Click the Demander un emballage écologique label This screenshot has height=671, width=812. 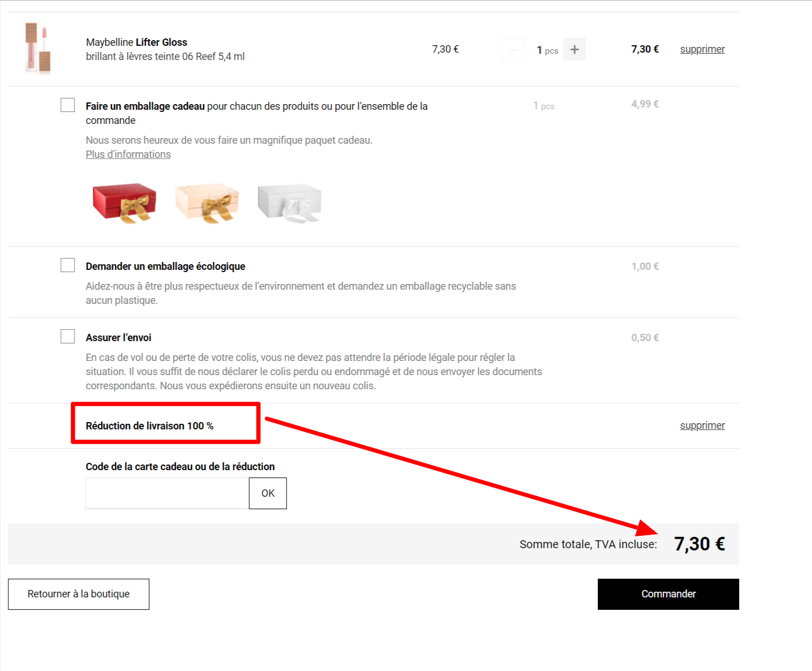(x=165, y=266)
